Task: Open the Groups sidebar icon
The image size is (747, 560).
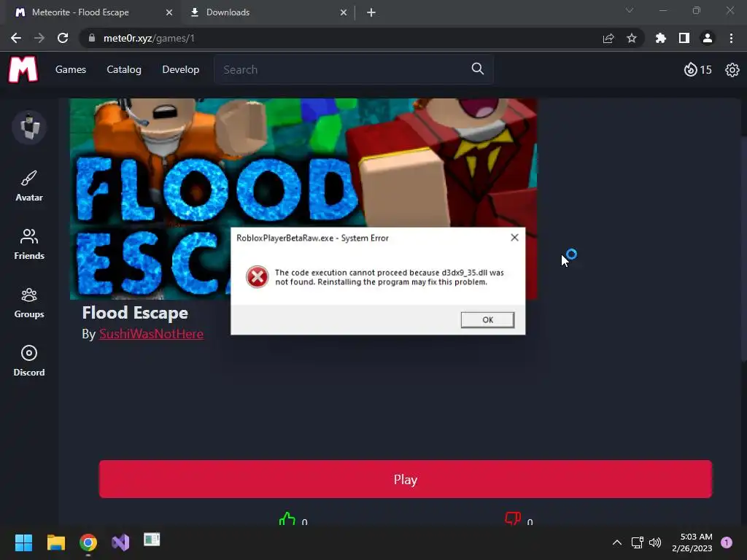Action: pos(29,303)
